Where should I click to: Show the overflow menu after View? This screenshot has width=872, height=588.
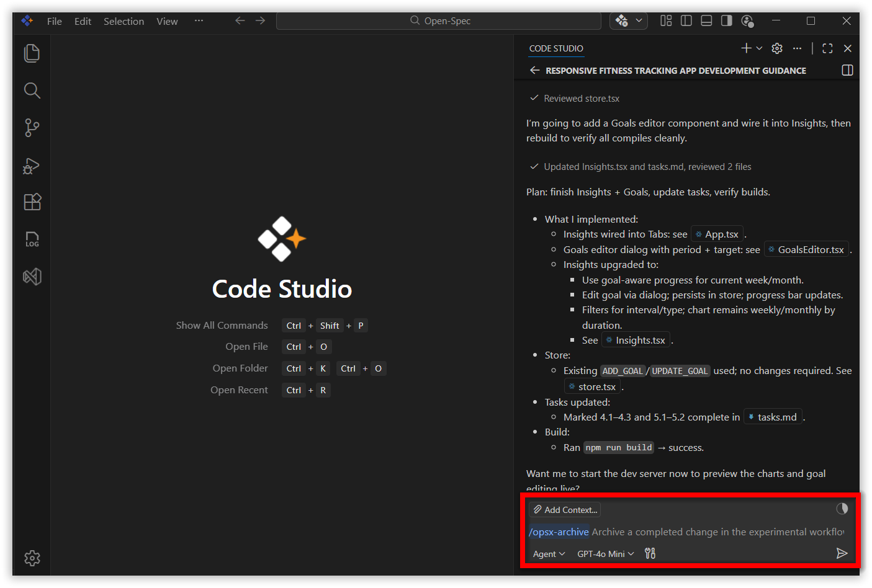click(199, 21)
